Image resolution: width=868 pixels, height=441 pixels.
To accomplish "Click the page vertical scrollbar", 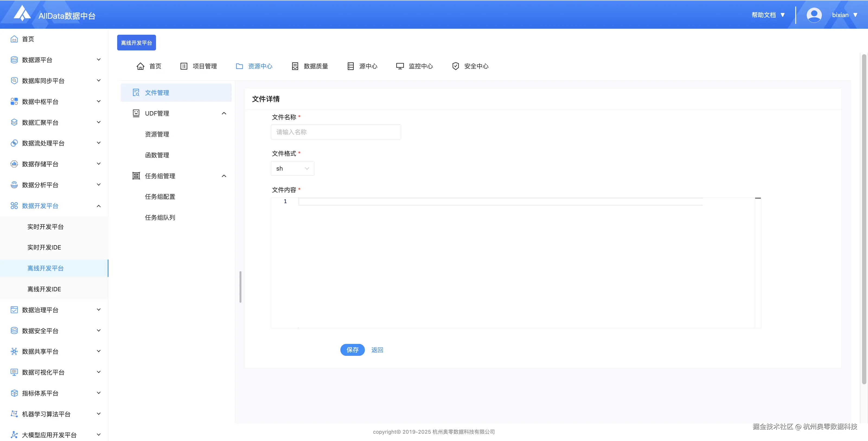I will point(864,219).
